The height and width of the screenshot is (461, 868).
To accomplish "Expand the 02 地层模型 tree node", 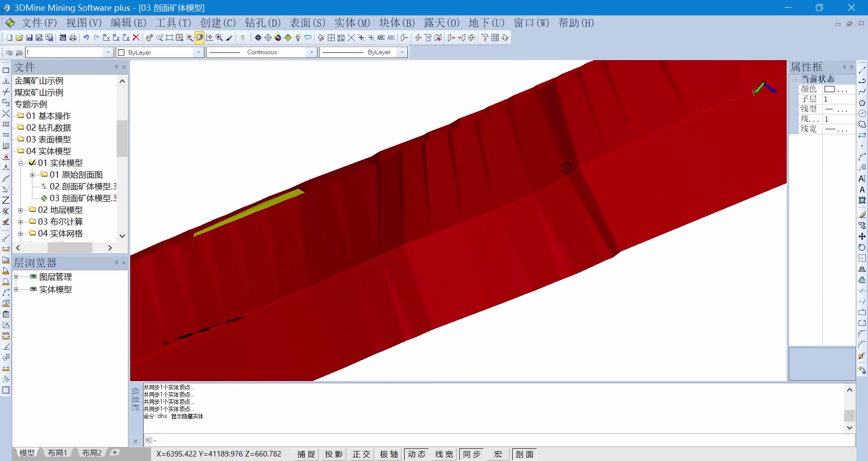I will [x=21, y=210].
